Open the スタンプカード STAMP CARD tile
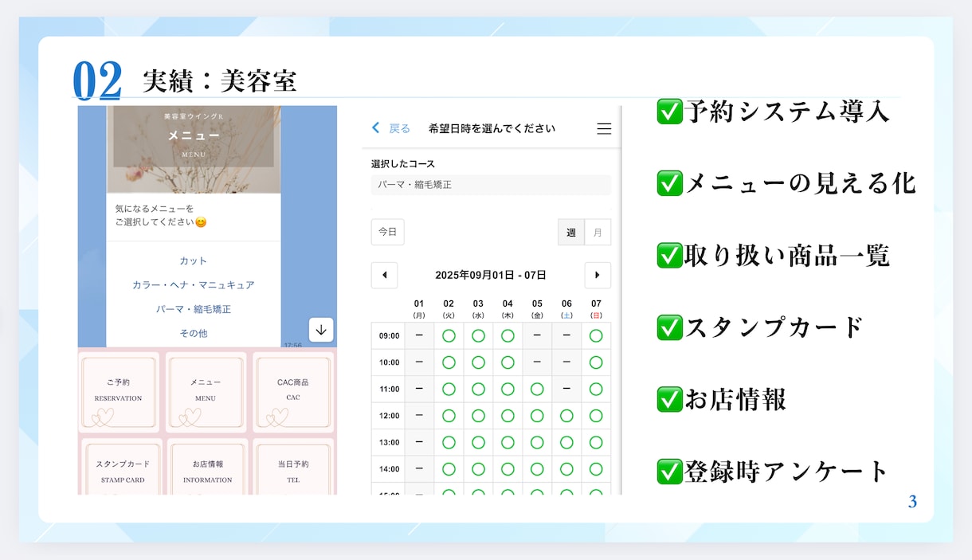This screenshot has height=560, width=972. click(x=121, y=468)
